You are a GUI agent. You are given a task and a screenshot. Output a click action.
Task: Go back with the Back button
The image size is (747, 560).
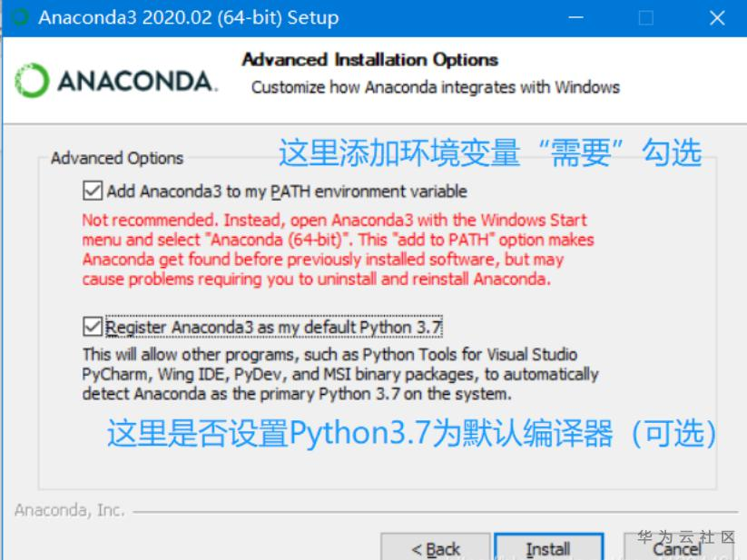pyautogui.click(x=435, y=547)
